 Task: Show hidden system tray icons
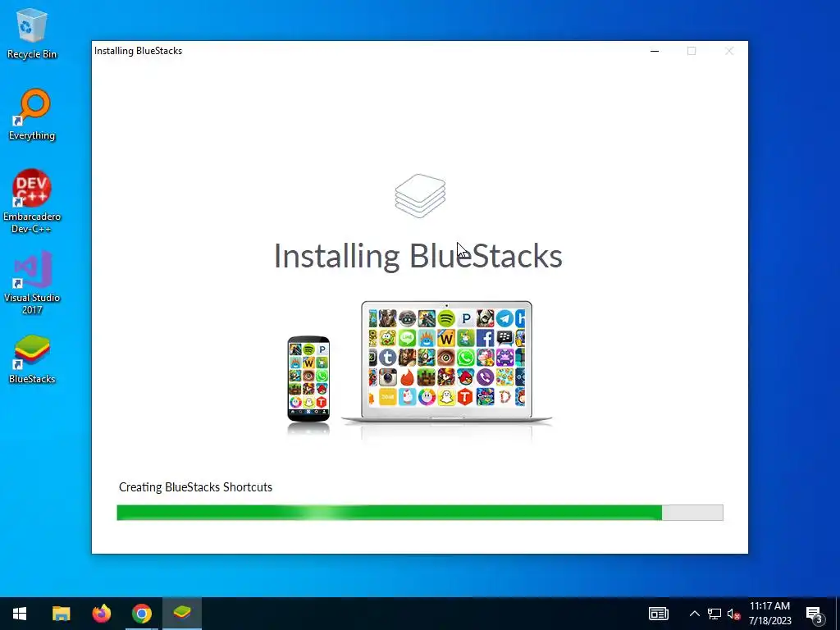point(694,614)
